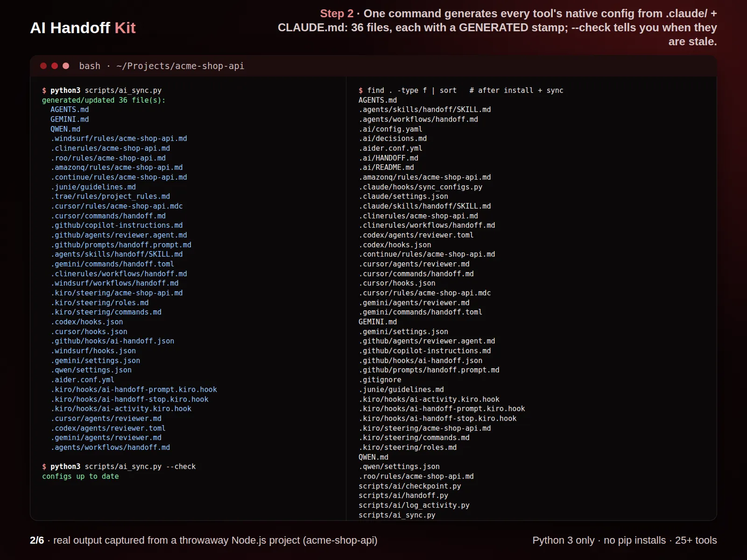747x560 pixels.
Task: Click '.codex/hooks.json' above '.cursor/hooks.json' in sync output
Action: (87, 322)
